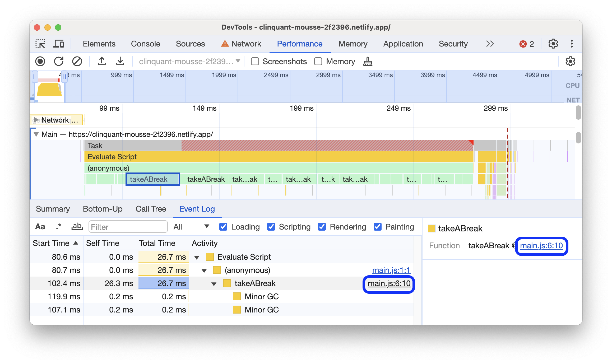Click the record performance button

(x=40, y=61)
